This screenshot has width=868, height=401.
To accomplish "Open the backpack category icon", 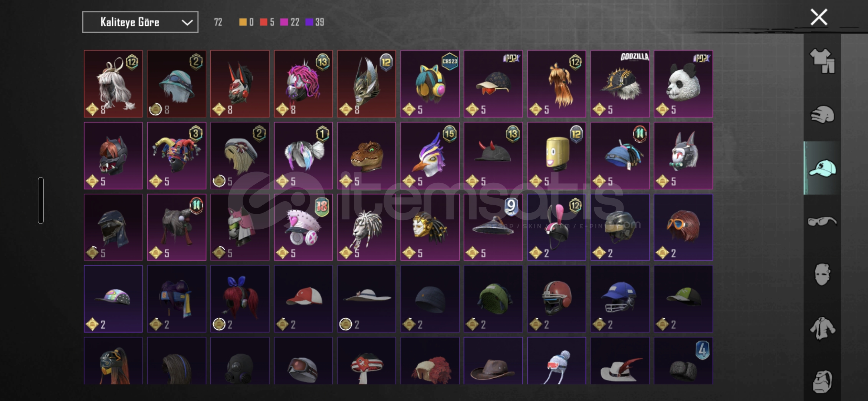I will (x=822, y=381).
